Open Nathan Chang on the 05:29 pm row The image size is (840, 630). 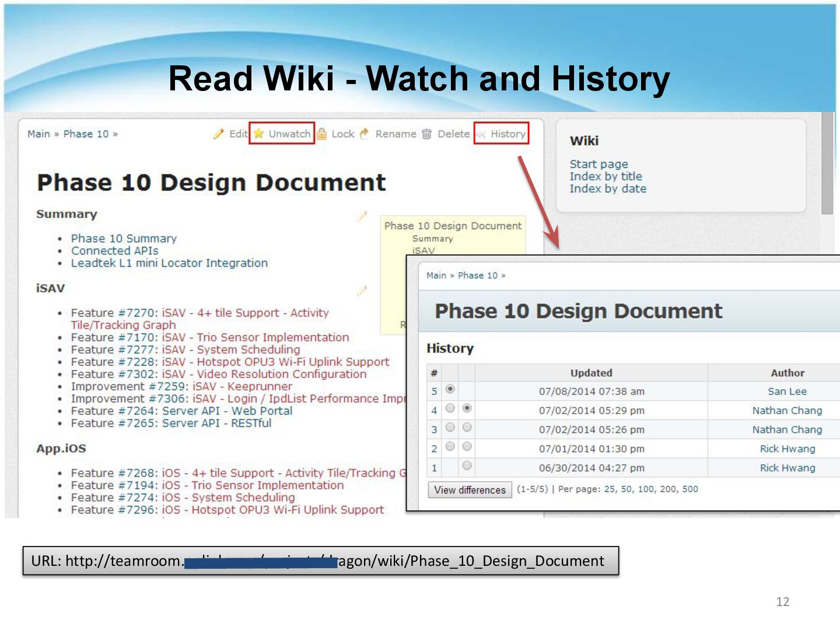coord(787,411)
